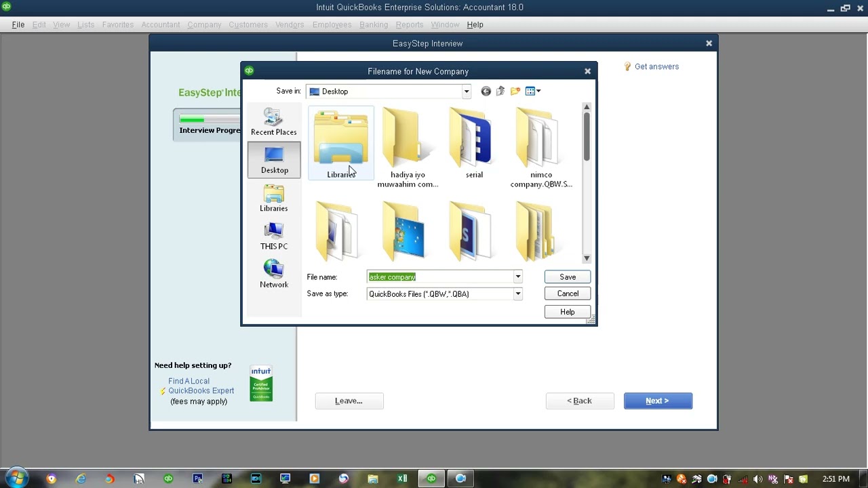Expand the Save as type dropdown
868x488 pixels.
point(517,294)
